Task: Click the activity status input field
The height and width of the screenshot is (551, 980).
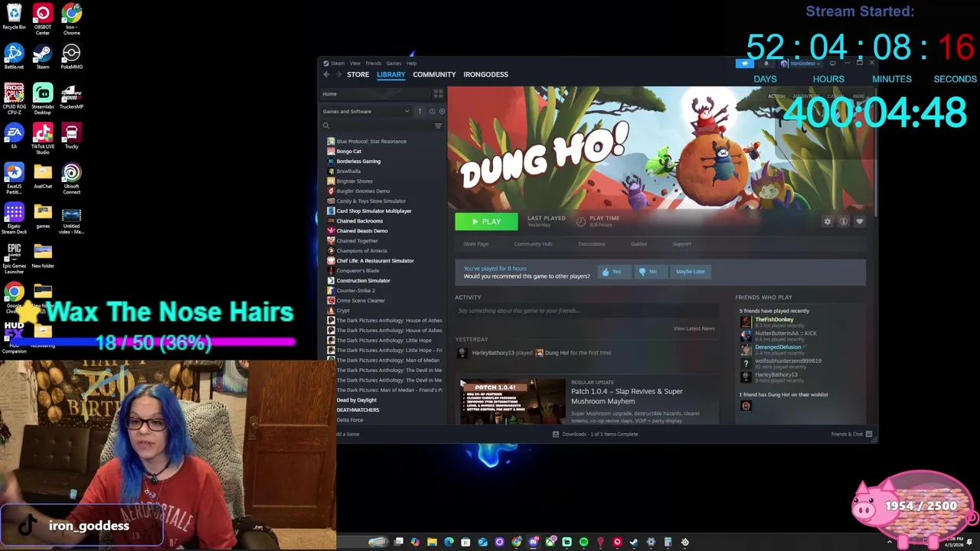Action: [586, 311]
